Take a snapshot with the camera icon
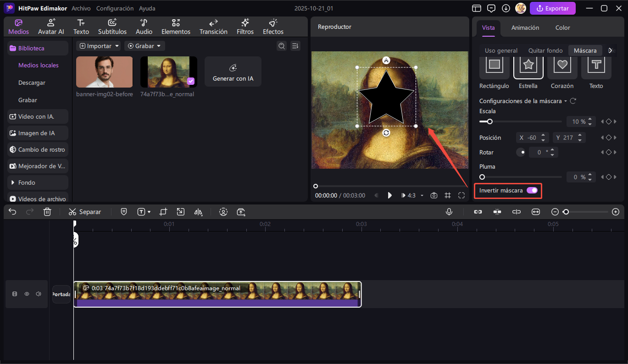Viewport: 628px width, 364px height. point(433,195)
